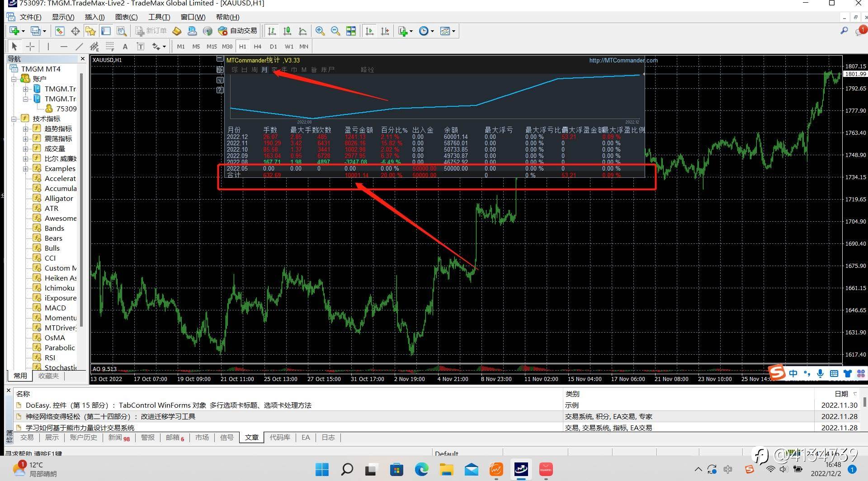868x481 pixels.
Task: Toggle the Navigator star-folder icon
Action: click(91, 31)
